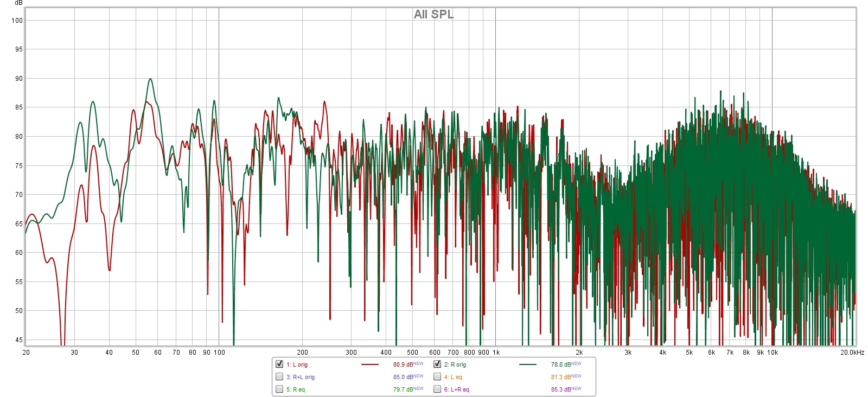Screen dimensions: 868x397
Task: Click the 'All SPL' graph title
Action: click(x=433, y=15)
